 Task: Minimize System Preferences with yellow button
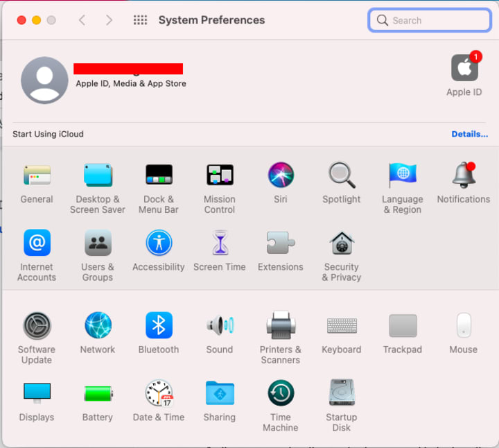click(36, 20)
